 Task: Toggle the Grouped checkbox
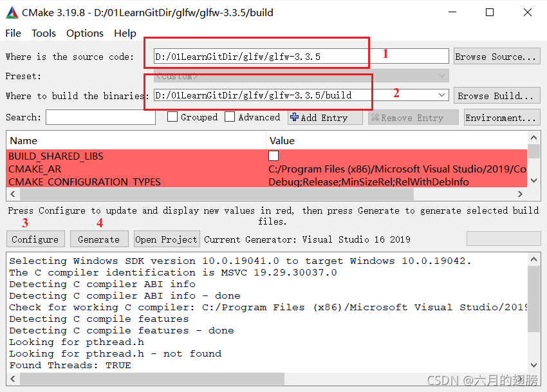pyautogui.click(x=172, y=117)
